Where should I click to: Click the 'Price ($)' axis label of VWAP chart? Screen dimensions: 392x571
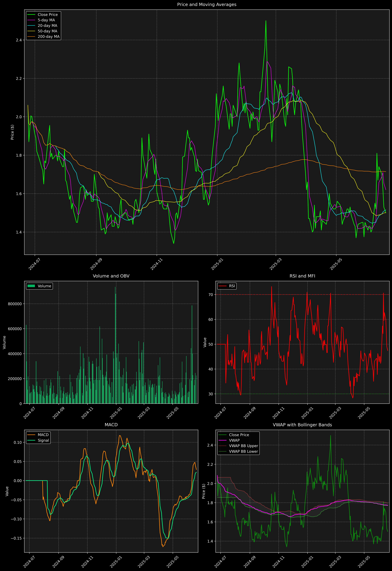pyautogui.click(x=203, y=491)
